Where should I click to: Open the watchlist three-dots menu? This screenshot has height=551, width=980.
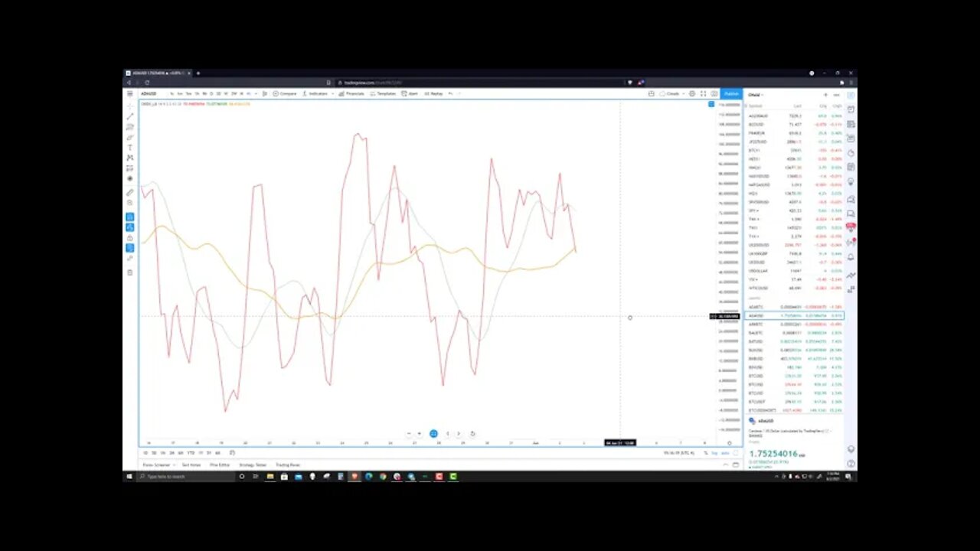pyautogui.click(x=836, y=95)
